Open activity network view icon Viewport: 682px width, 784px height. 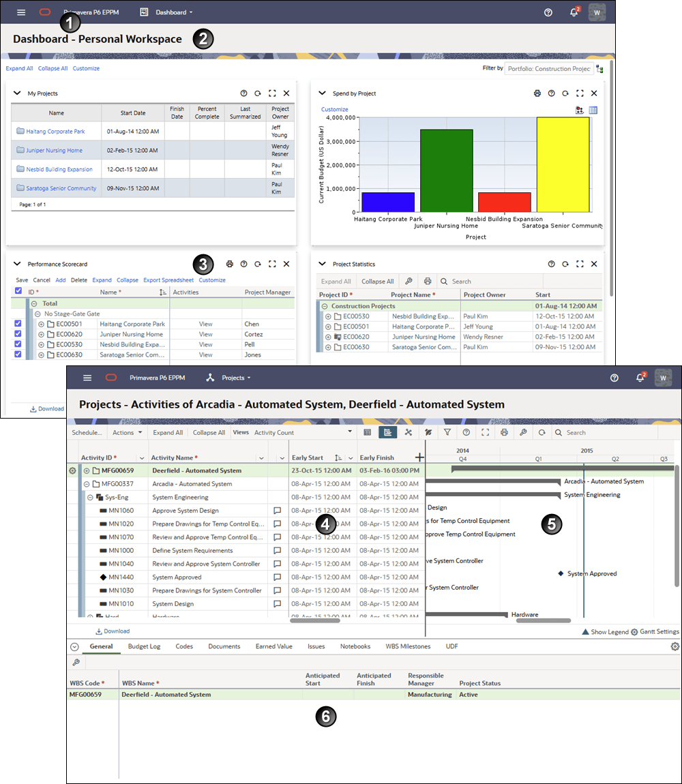(x=409, y=432)
